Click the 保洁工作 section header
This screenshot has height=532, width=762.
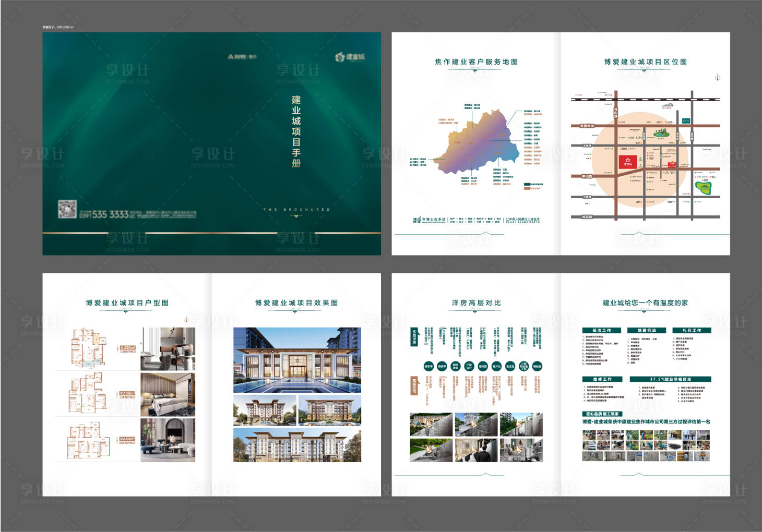coord(602,330)
